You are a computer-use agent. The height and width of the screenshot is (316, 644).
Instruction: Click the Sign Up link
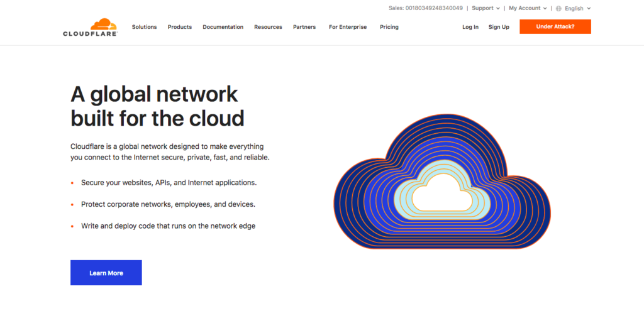coord(499,27)
